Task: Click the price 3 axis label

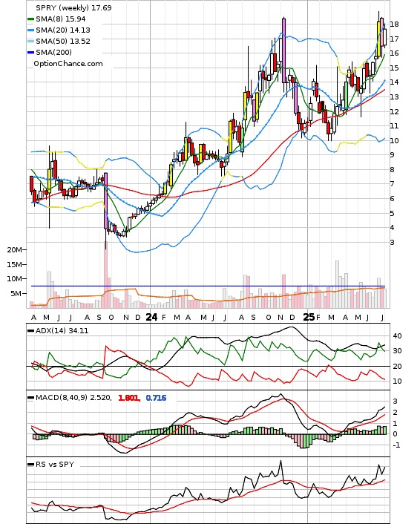Action: 392,242
